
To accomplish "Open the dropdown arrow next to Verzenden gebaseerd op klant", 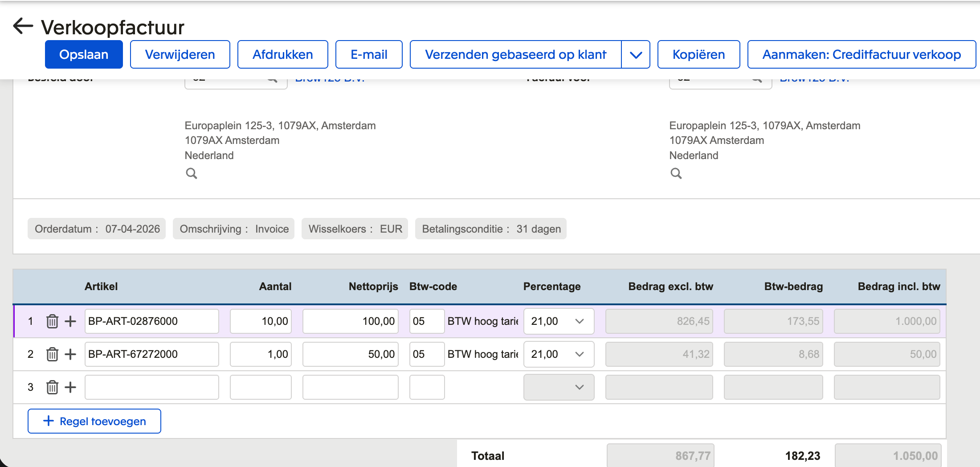I will (636, 54).
